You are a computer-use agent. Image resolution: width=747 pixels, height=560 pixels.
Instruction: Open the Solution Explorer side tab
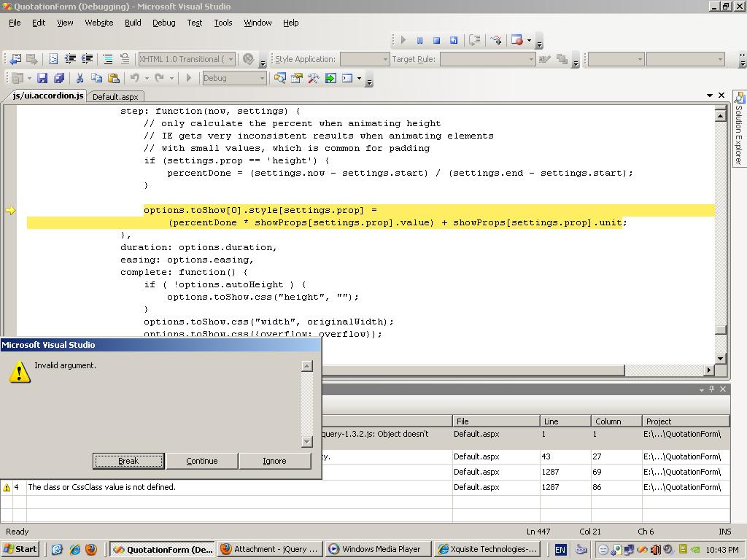tap(739, 130)
